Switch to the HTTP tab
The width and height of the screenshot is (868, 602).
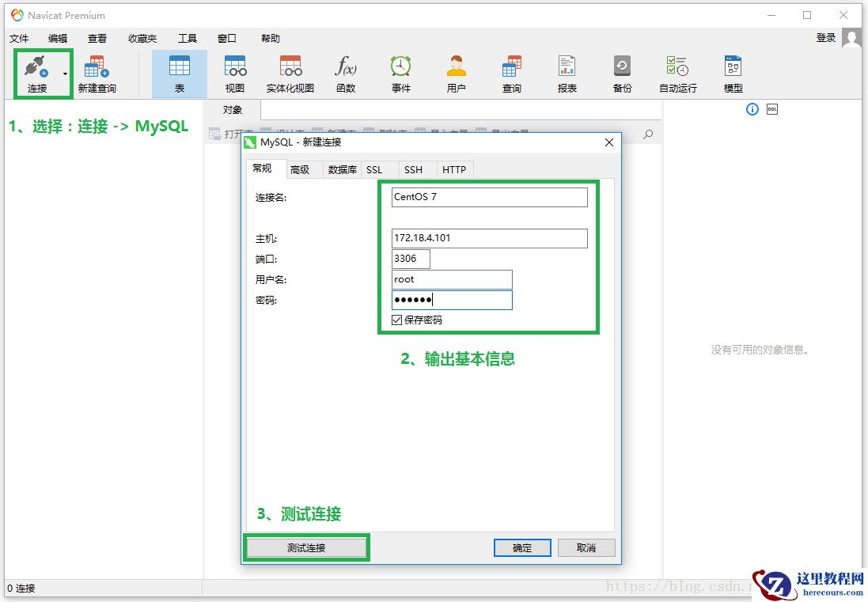pyautogui.click(x=454, y=169)
